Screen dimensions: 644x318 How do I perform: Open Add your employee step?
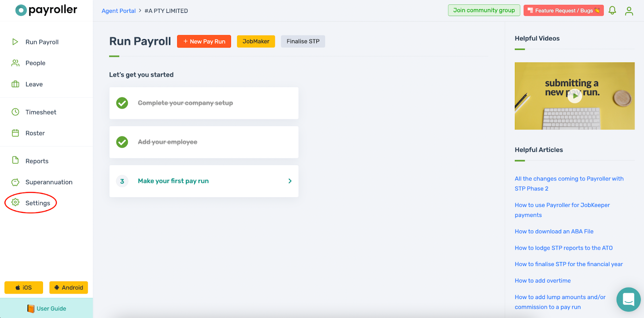point(204,142)
